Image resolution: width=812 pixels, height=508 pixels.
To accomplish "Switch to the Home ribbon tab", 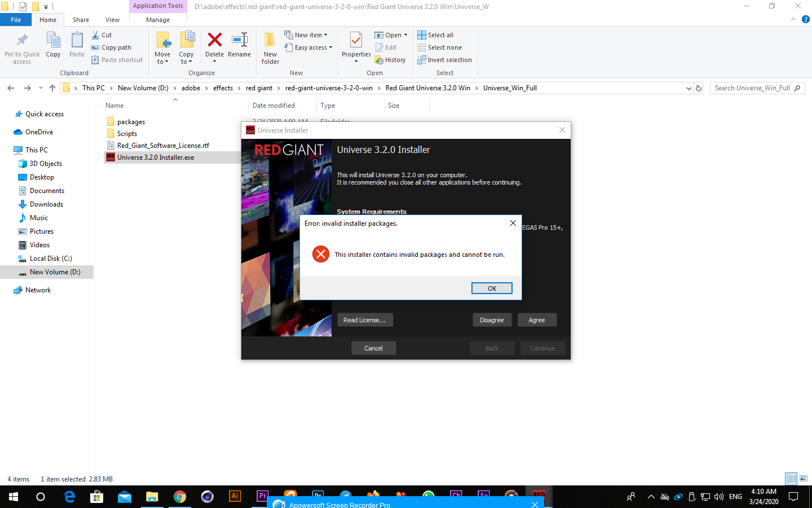I will (x=48, y=20).
